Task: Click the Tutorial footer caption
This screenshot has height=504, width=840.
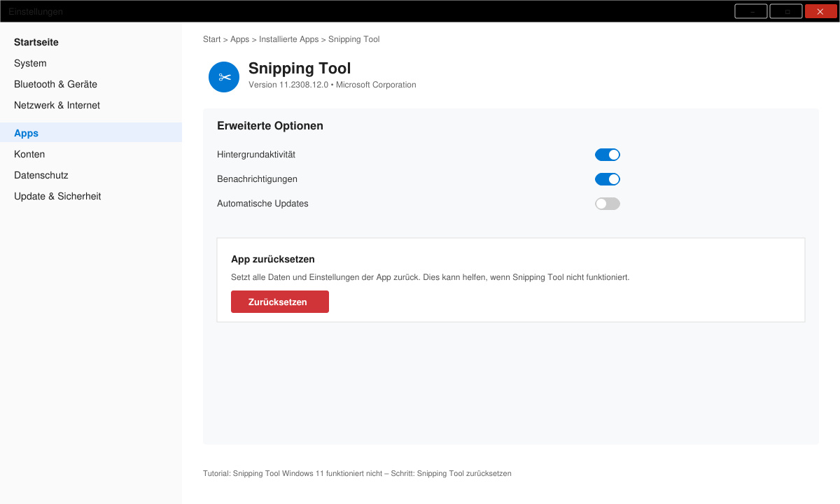Action: (357, 473)
